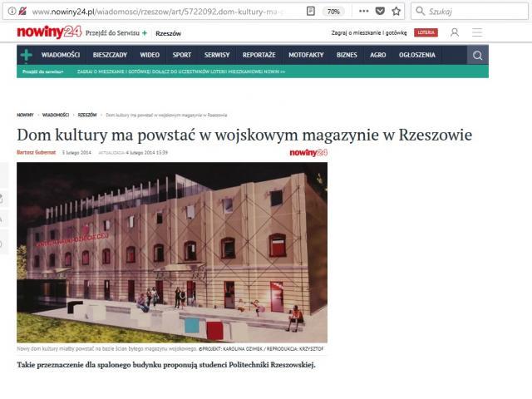The height and width of the screenshot is (399, 532).
Task: Click the green plus icon in navbar
Action: (x=27, y=56)
